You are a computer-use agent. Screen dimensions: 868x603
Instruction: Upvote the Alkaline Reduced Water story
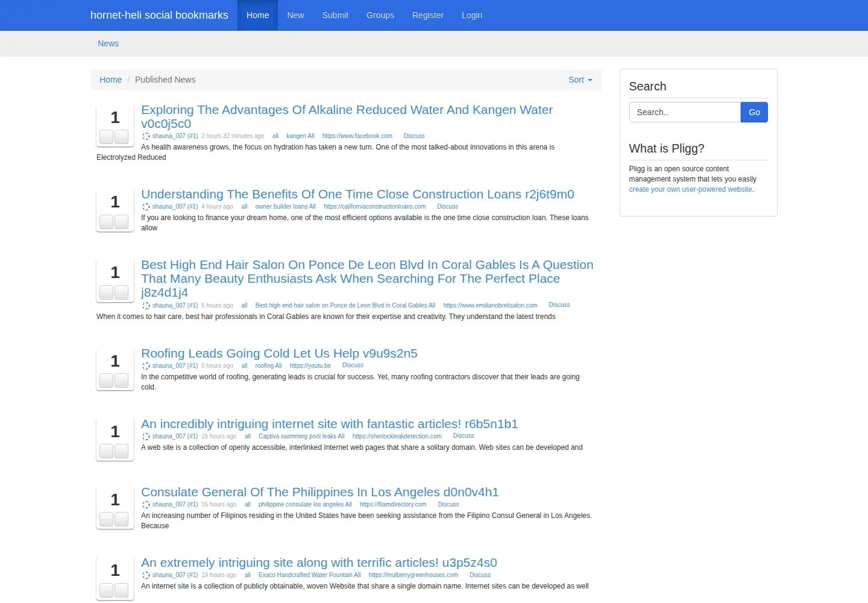[x=107, y=137]
